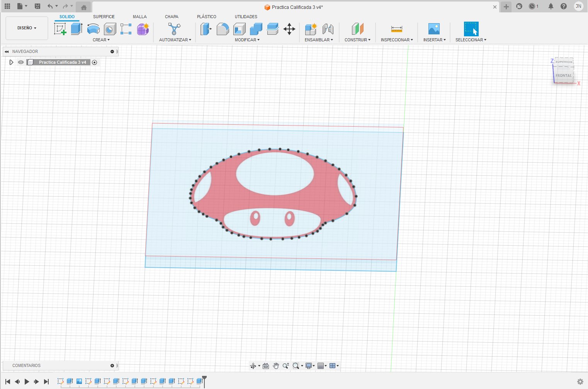This screenshot has width=588, height=389.
Task: Open the DISEÑO workspace dropdown
Action: (x=27, y=28)
